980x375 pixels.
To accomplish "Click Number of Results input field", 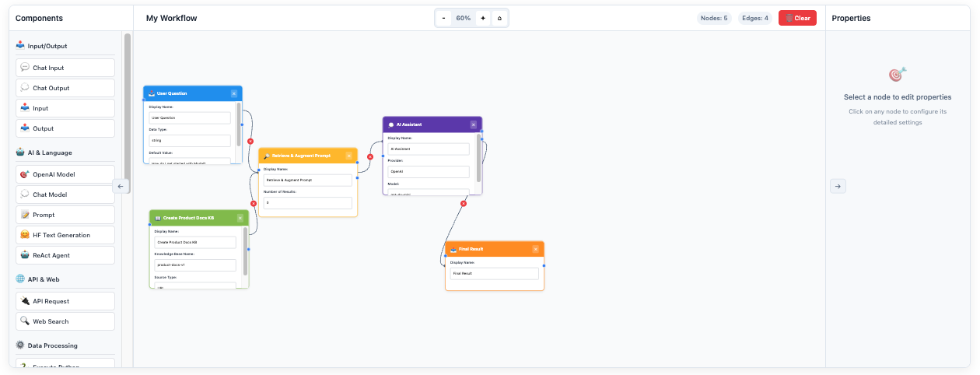I will 307,203.
